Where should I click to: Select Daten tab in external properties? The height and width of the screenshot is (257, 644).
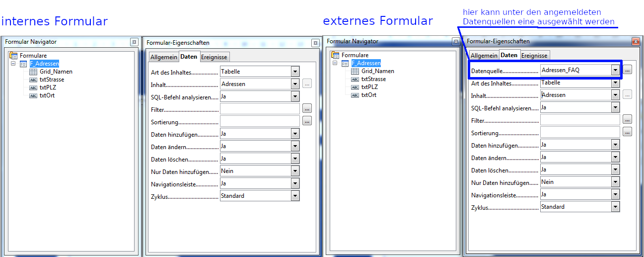pyautogui.click(x=509, y=55)
